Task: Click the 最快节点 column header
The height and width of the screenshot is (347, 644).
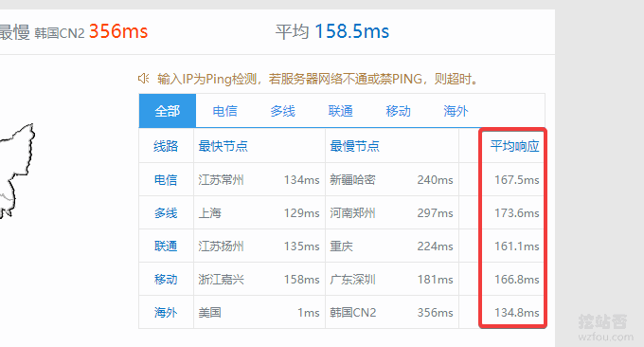Action: click(223, 146)
